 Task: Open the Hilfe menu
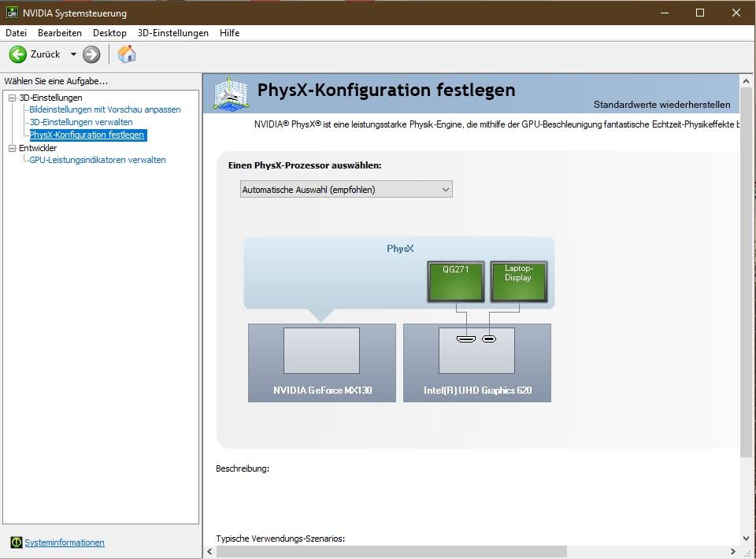tap(229, 33)
